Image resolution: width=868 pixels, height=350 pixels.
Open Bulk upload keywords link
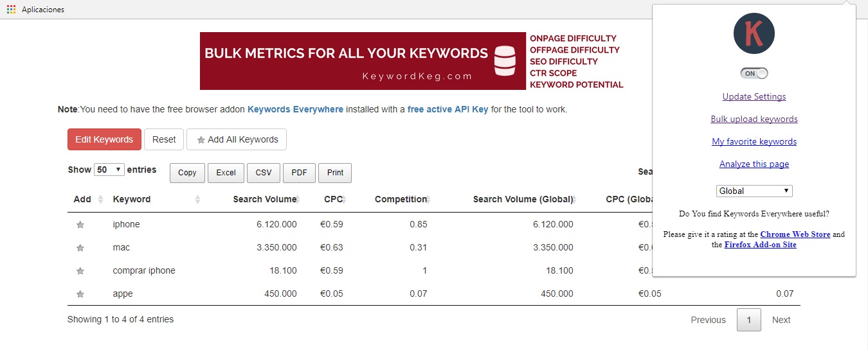tap(754, 119)
